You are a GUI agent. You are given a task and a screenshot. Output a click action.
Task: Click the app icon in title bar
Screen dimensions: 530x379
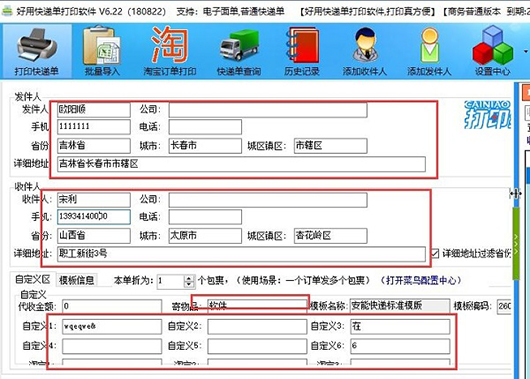(x=6, y=11)
